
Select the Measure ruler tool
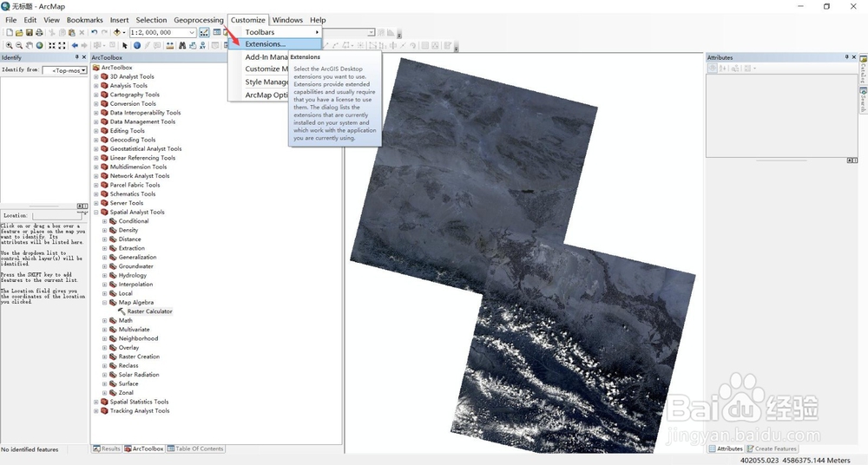point(170,45)
